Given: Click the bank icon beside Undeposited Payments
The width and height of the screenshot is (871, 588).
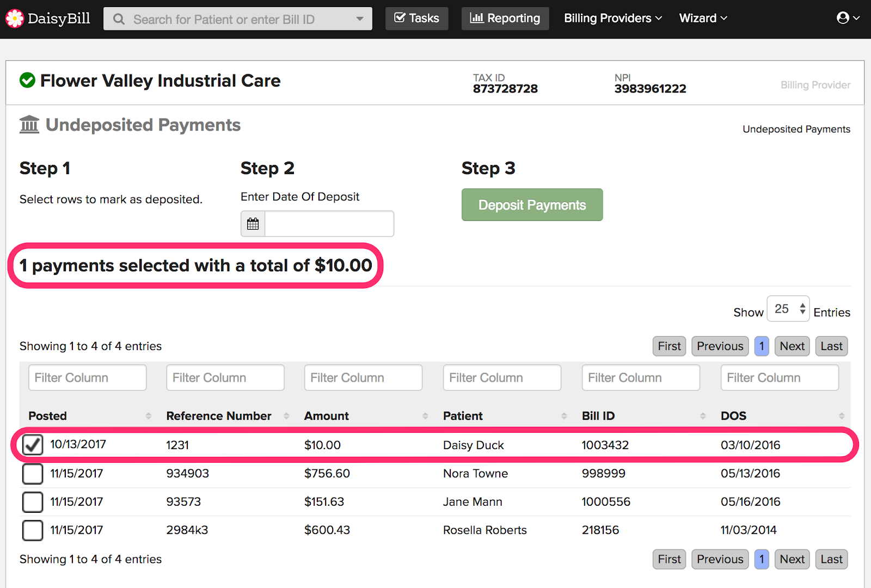Looking at the screenshot, I should point(29,125).
